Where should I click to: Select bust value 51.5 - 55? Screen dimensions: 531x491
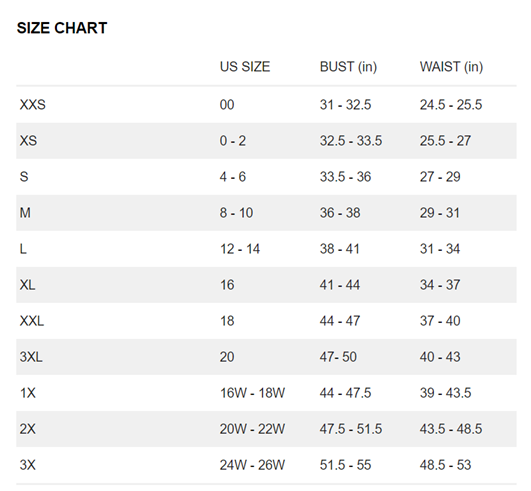coord(345,465)
